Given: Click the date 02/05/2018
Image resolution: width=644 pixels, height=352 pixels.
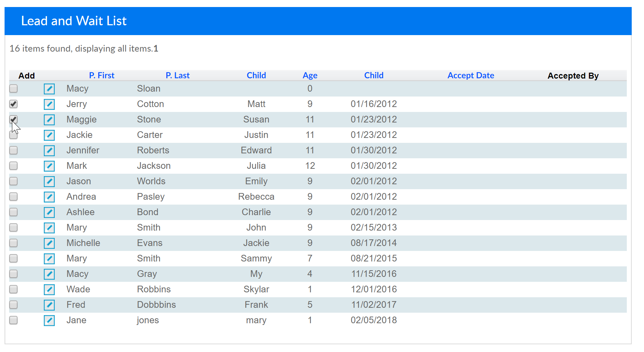Looking at the screenshot, I should tap(374, 320).
